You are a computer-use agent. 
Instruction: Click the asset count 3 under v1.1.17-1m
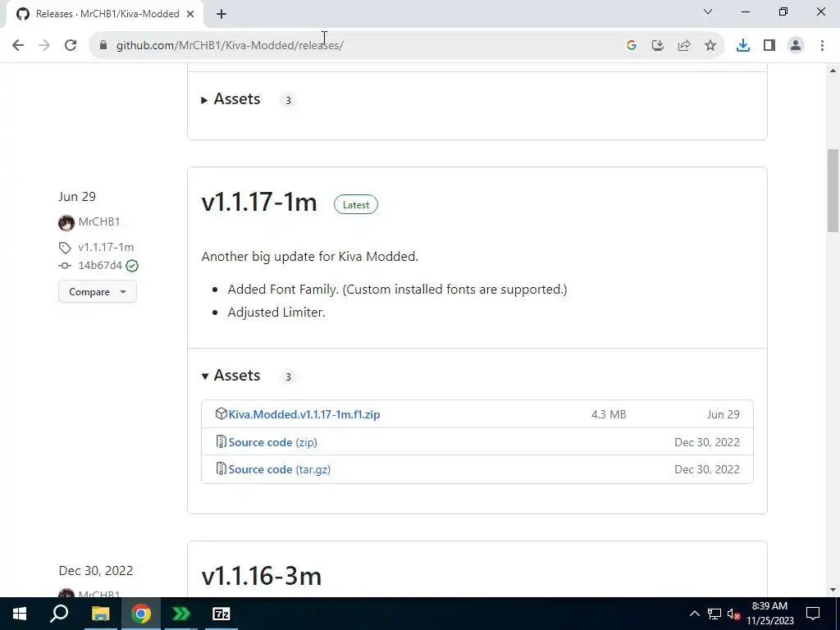[288, 377]
